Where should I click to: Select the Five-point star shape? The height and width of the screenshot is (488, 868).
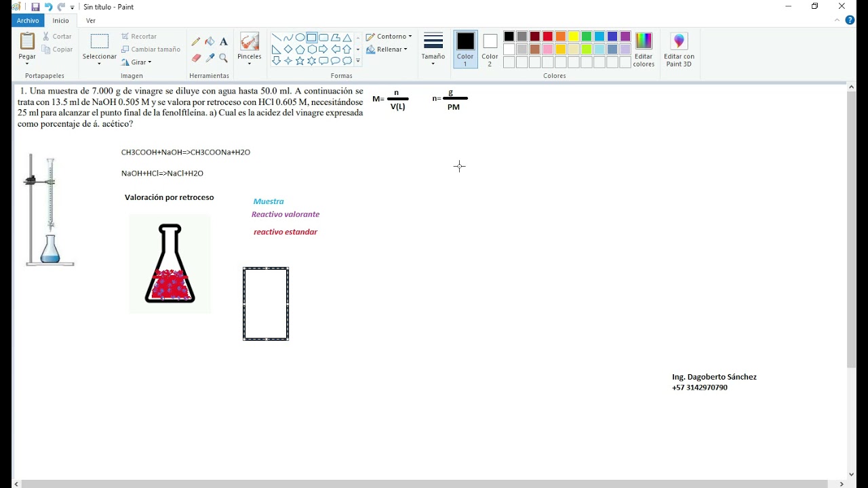(x=300, y=61)
